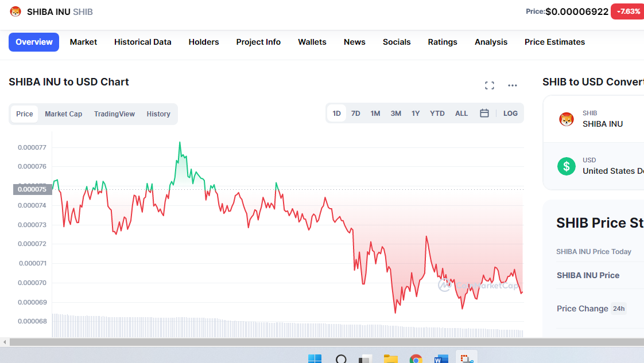This screenshot has width=644, height=363.
Task: Select 1M time range
Action: point(375,113)
